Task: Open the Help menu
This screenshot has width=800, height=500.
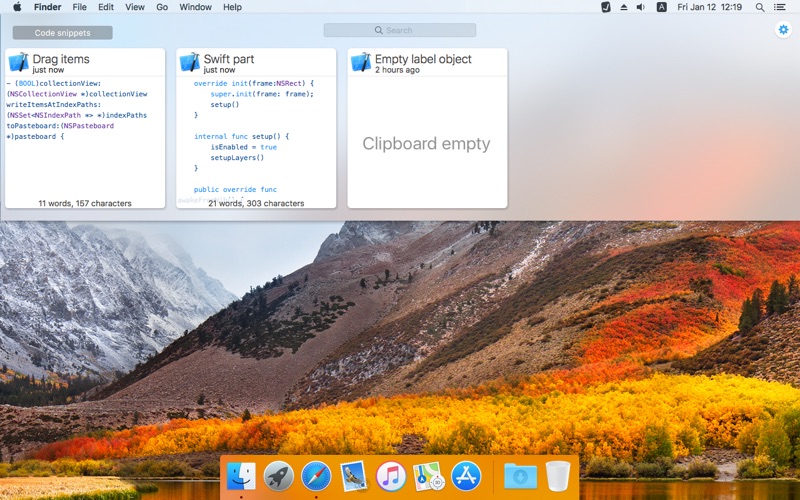Action: coord(232,7)
